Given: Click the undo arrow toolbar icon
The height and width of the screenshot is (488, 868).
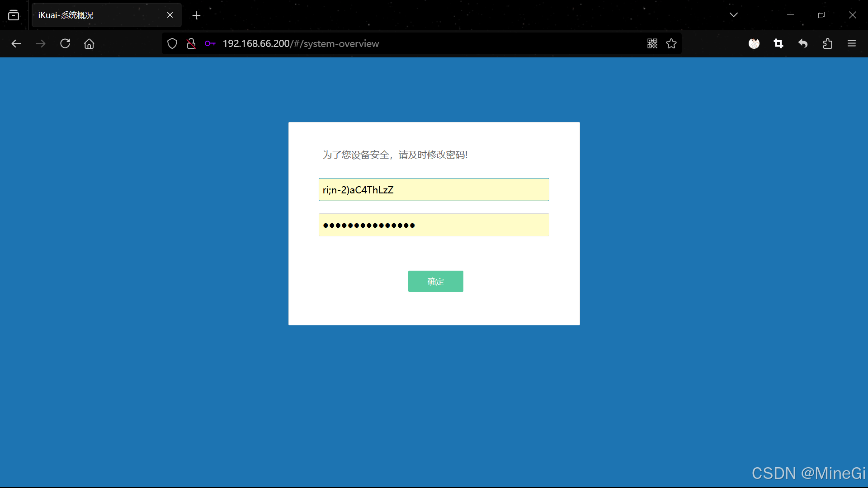Looking at the screenshot, I should point(803,43).
